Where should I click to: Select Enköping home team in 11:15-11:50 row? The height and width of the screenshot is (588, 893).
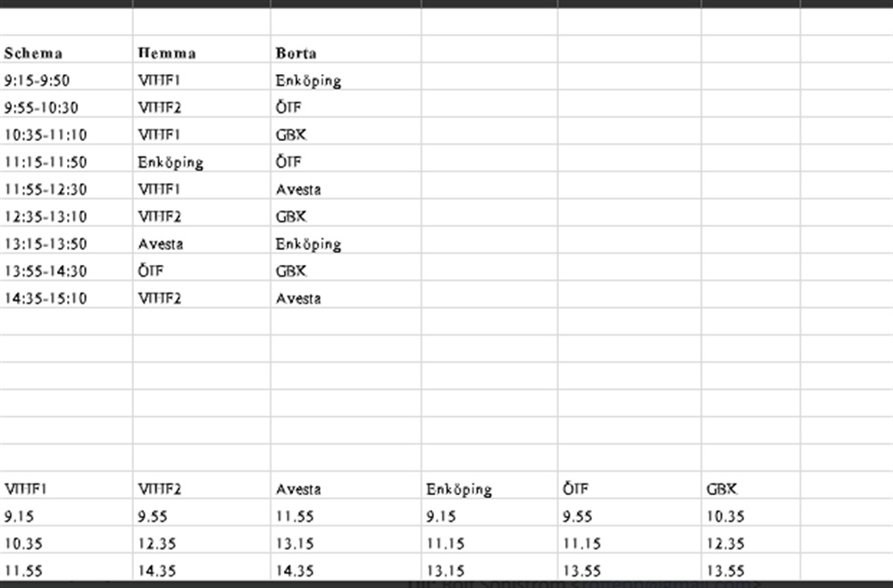coord(171,162)
